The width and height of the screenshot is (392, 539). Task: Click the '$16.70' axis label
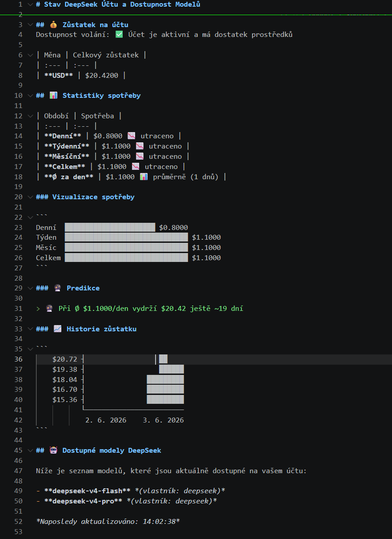(x=65, y=390)
